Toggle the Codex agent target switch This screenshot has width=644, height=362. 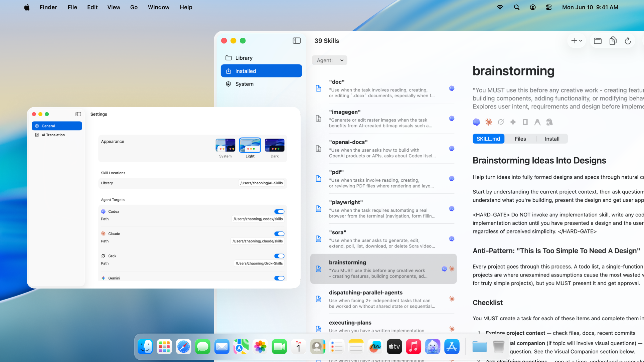[279, 211]
